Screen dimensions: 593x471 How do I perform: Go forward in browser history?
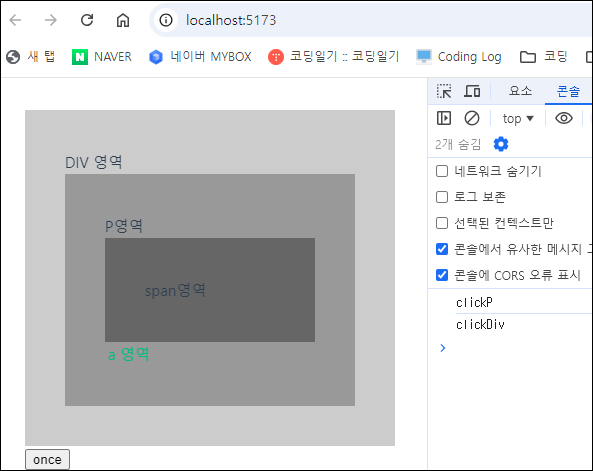point(50,20)
